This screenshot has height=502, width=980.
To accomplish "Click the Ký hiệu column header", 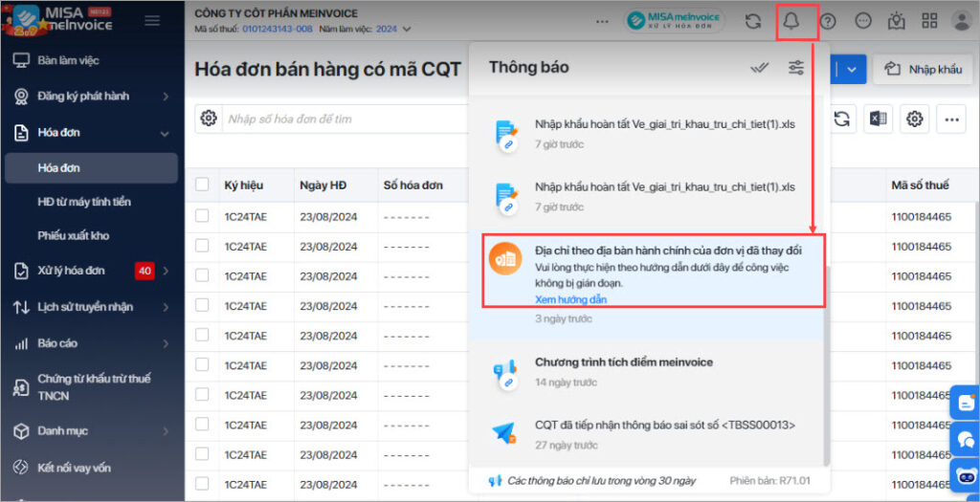I will tap(244, 185).
